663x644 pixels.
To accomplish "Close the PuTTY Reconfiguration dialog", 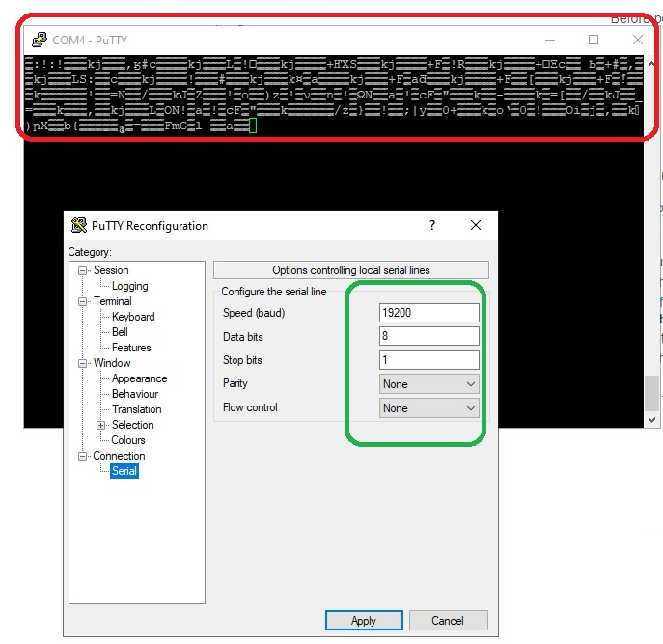I will [x=475, y=225].
